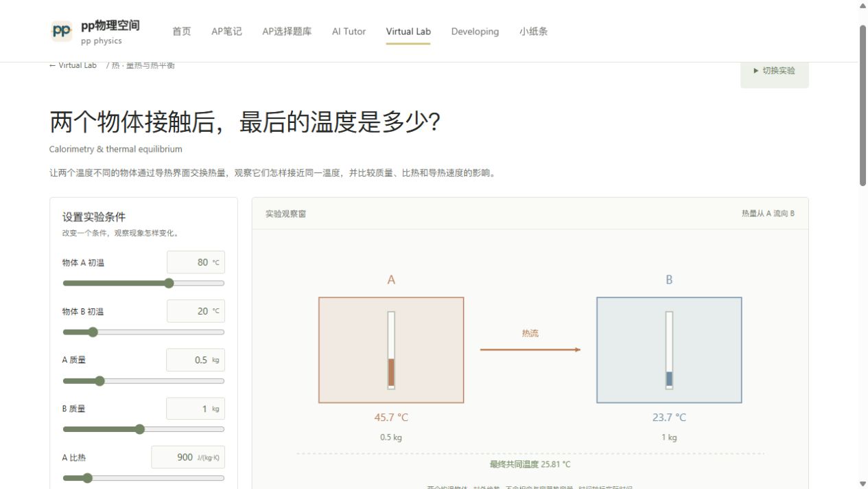Click the A 比热 input field
868x489 pixels.
pyautogui.click(x=188, y=457)
